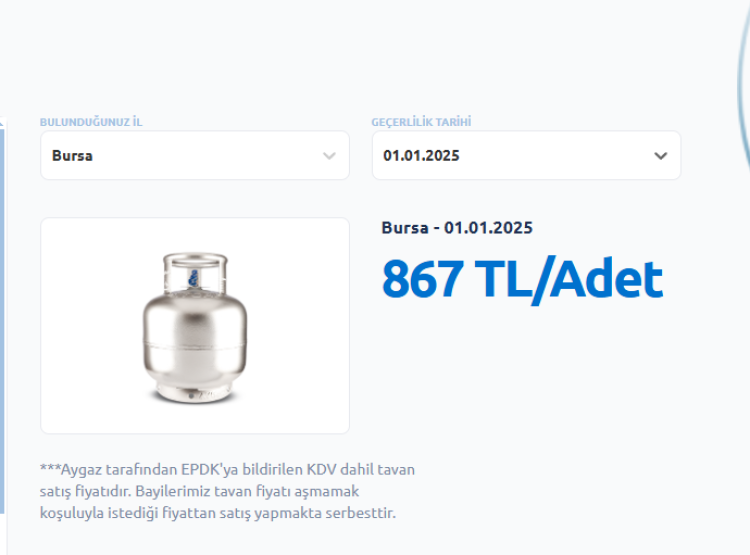Select the 'Bursa' text inside province field
Viewport: 750px width, 555px height.
tap(72, 155)
